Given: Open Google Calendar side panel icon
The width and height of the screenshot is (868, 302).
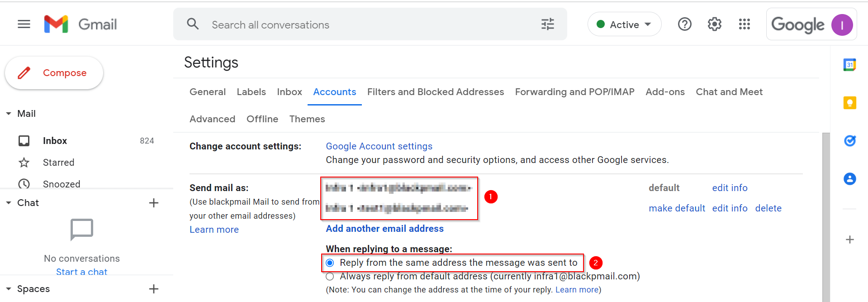Looking at the screenshot, I should 849,65.
